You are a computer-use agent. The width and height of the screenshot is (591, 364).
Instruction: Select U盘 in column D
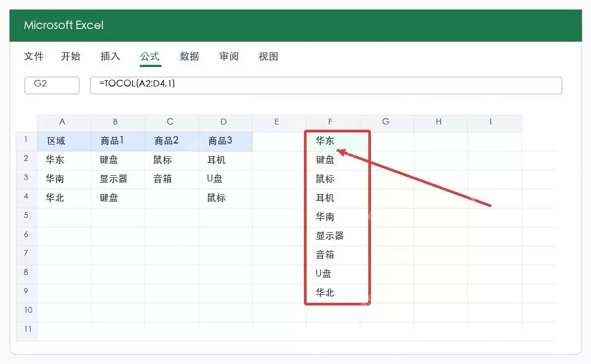[x=225, y=179]
